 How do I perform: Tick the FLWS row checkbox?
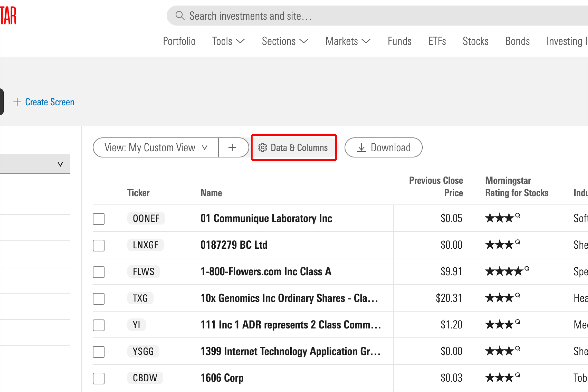click(98, 272)
